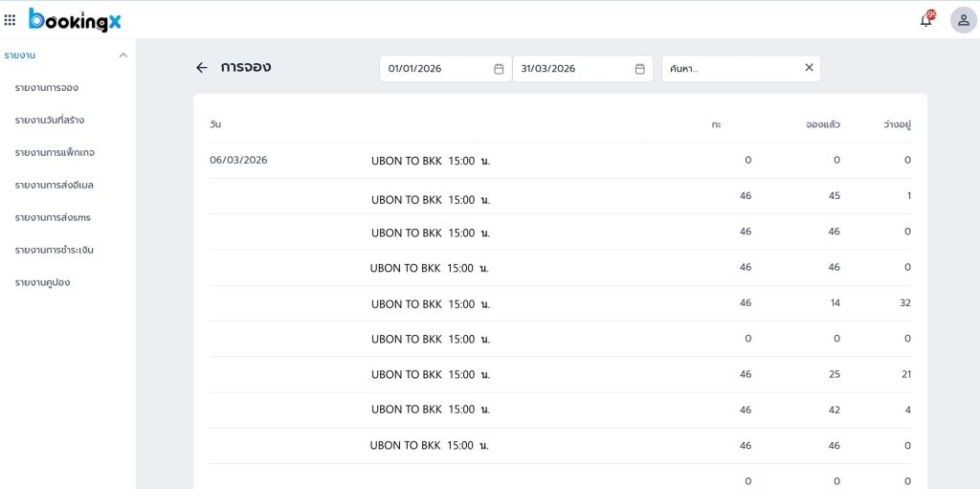
Task: Open รายงานวันที่สร้าง in the sidebar
Action: tap(51, 121)
